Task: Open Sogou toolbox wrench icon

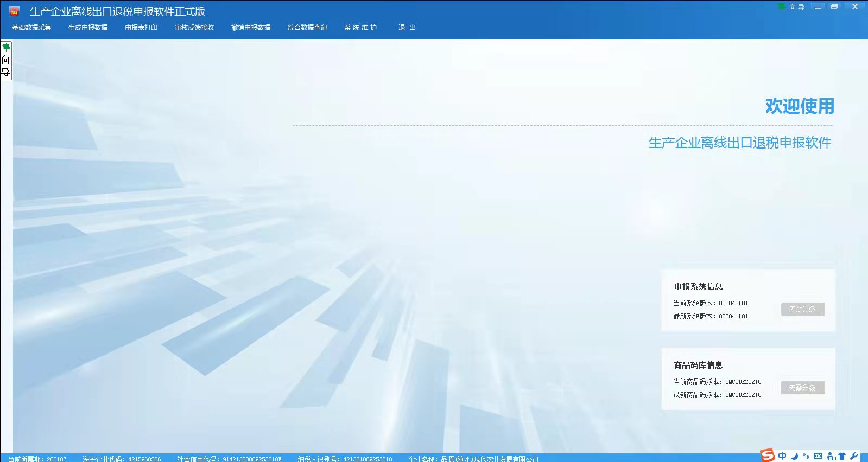Action: pyautogui.click(x=854, y=456)
